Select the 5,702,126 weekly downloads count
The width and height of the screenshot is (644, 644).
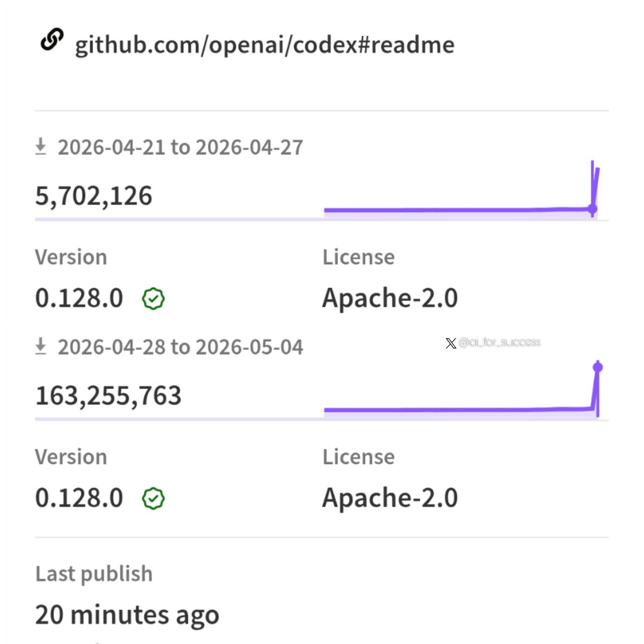(94, 195)
